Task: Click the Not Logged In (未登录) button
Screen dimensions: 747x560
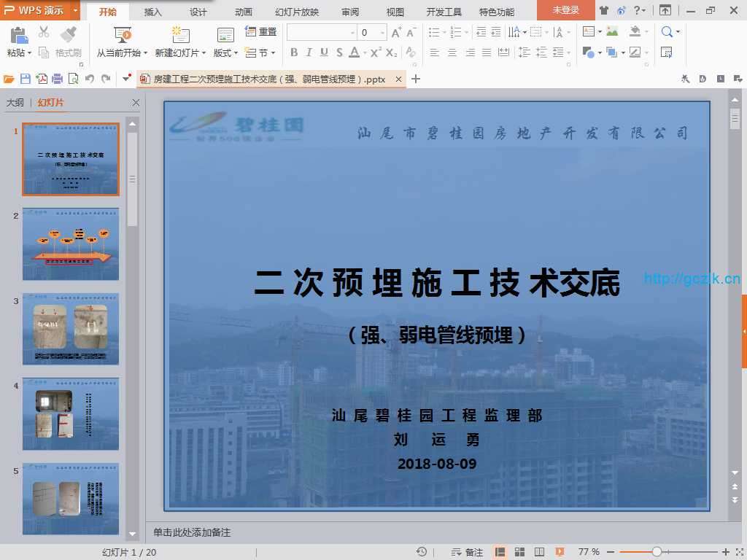Action: [565, 10]
